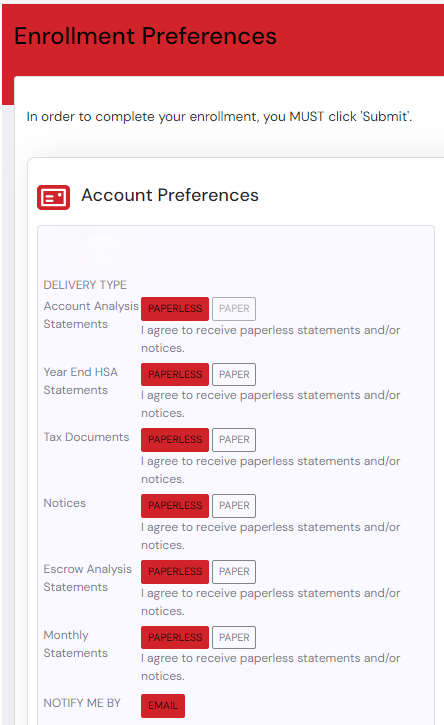
Task: Enable PAPERLESS for Monthly Statements
Action: (175, 637)
